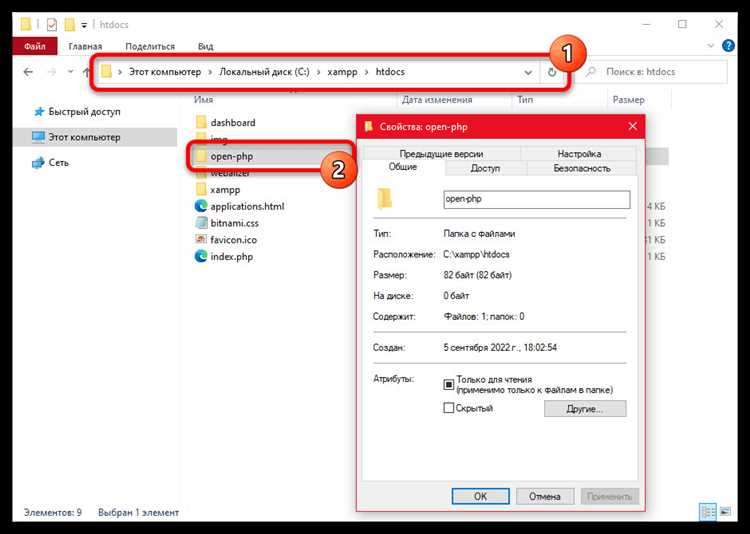Image resolution: width=750 pixels, height=534 pixels.
Task: Sort by Дата изменения column header
Action: [437, 100]
